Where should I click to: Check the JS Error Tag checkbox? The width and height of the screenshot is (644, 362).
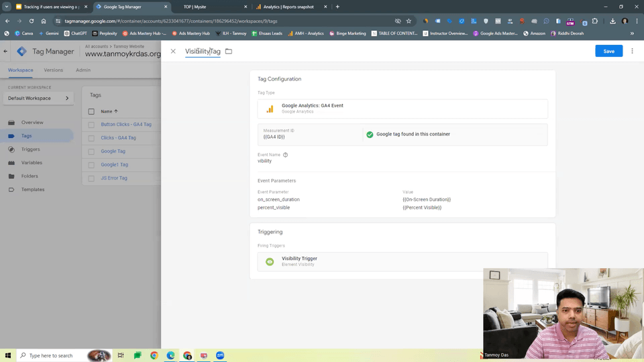tap(91, 178)
